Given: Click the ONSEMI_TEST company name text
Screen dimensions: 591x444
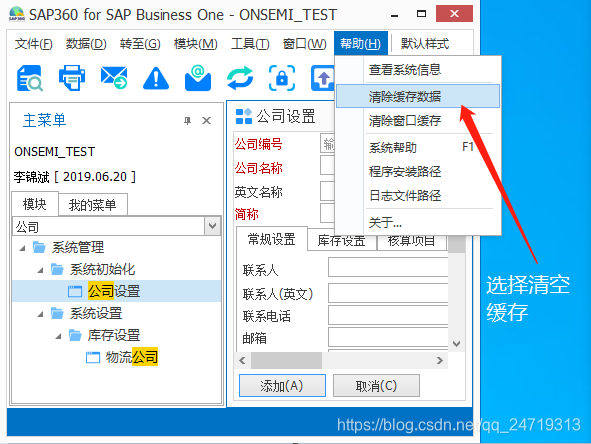Looking at the screenshot, I should click(55, 152).
